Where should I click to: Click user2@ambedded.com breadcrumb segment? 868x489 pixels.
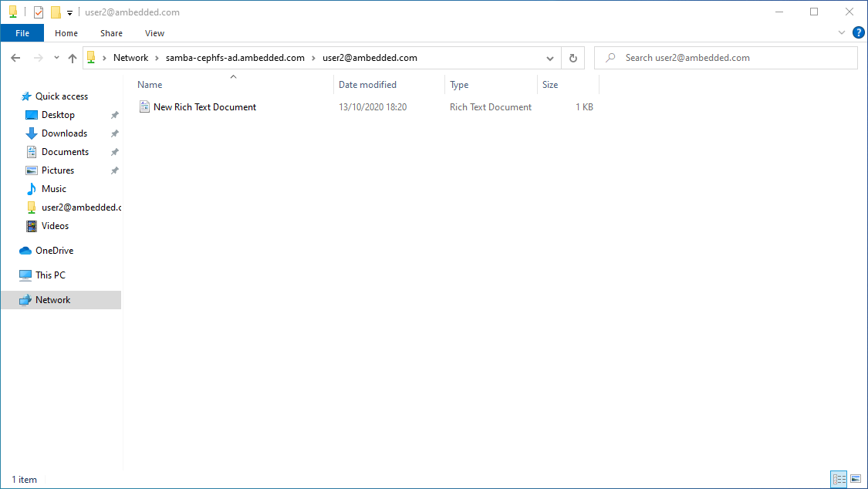pos(370,58)
